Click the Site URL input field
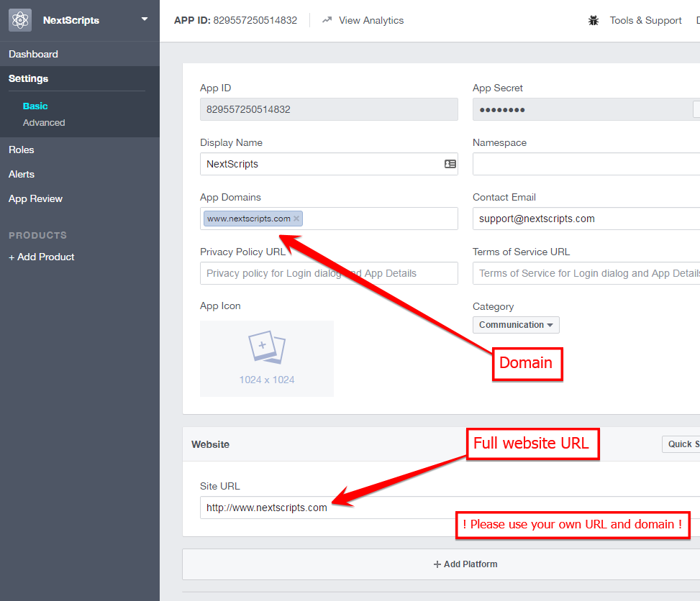The height and width of the screenshot is (601, 700). click(450, 508)
